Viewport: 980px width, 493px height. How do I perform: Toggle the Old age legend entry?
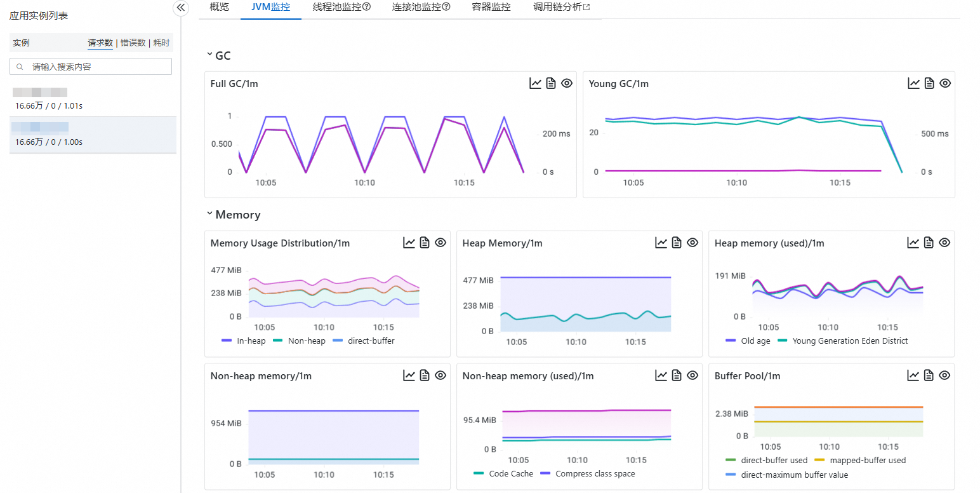point(748,341)
